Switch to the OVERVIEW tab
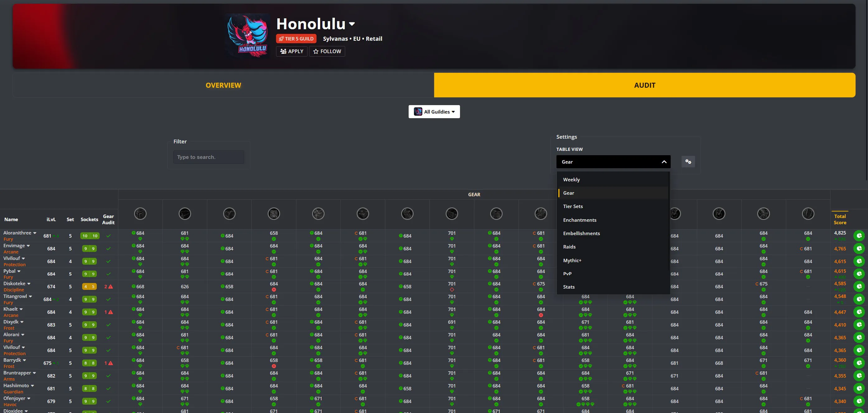Image resolution: width=868 pixels, height=413 pixels. [x=223, y=85]
